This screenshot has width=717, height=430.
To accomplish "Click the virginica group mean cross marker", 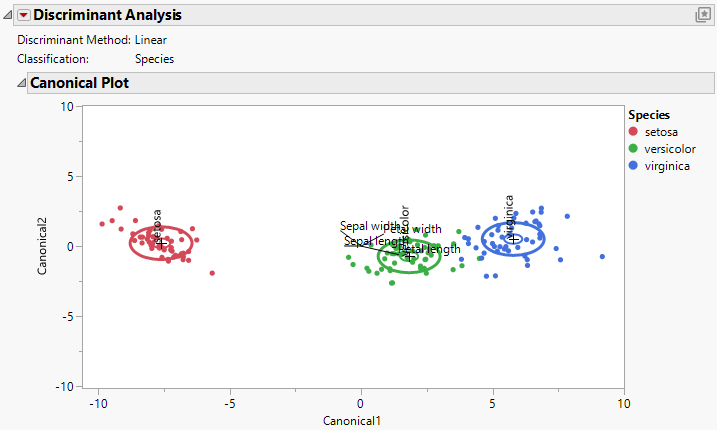I will 513,239.
